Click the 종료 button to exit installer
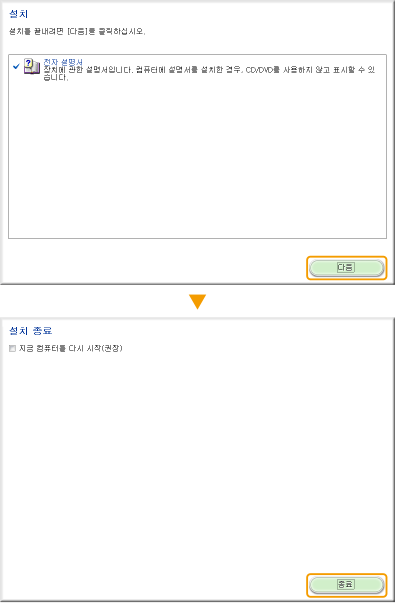 click(347, 585)
